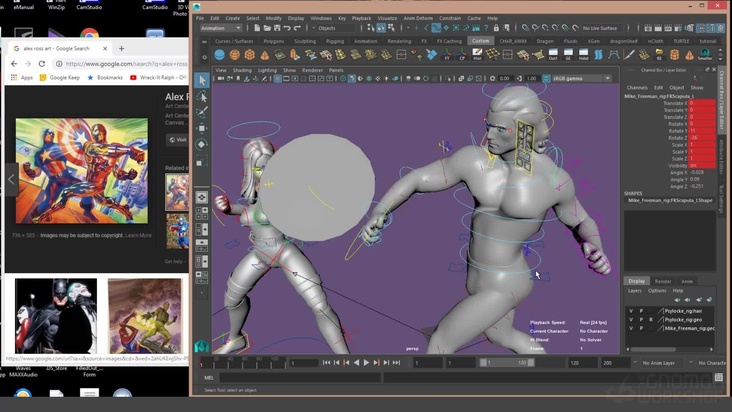Switch to the Rigging shelf tab
The height and width of the screenshot is (412, 732).
pyautogui.click(x=335, y=41)
